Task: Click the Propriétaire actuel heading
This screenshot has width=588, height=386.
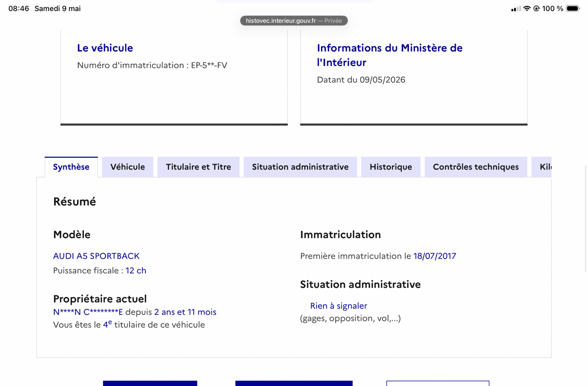Action: (x=100, y=299)
